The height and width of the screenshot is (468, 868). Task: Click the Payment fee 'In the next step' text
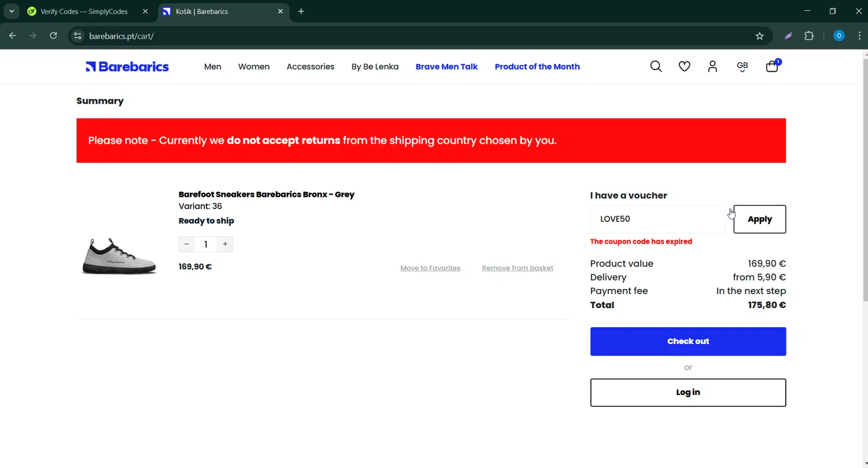751,291
